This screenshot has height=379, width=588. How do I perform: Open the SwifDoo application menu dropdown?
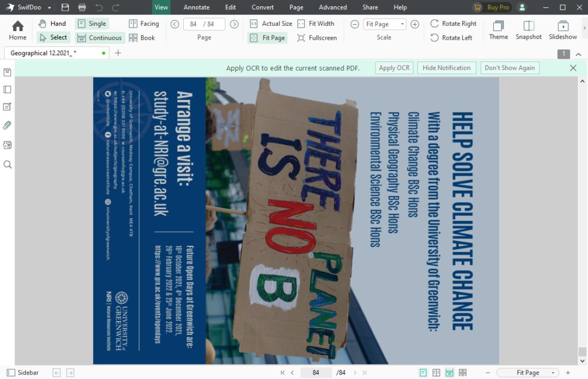pyautogui.click(x=49, y=7)
